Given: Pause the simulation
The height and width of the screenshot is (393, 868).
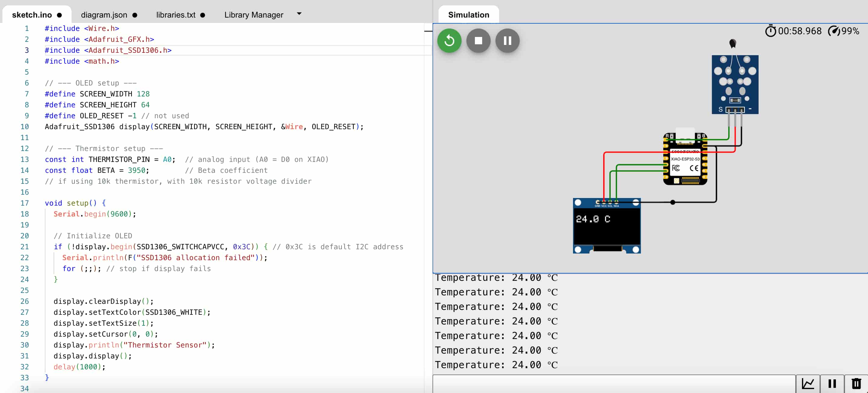Looking at the screenshot, I should [x=507, y=41].
